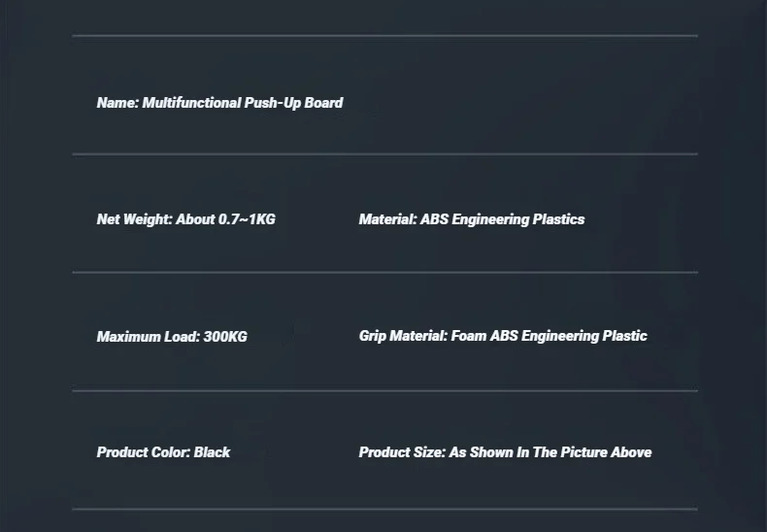Click the bottom horizontal divider line

click(384, 508)
